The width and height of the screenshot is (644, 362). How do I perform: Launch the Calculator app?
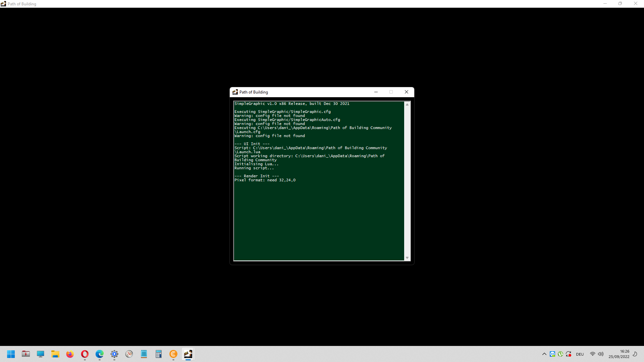click(159, 354)
